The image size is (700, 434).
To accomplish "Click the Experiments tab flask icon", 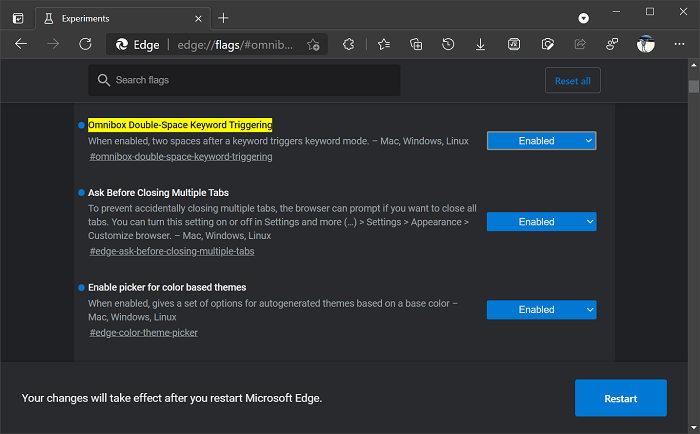I will [x=49, y=18].
